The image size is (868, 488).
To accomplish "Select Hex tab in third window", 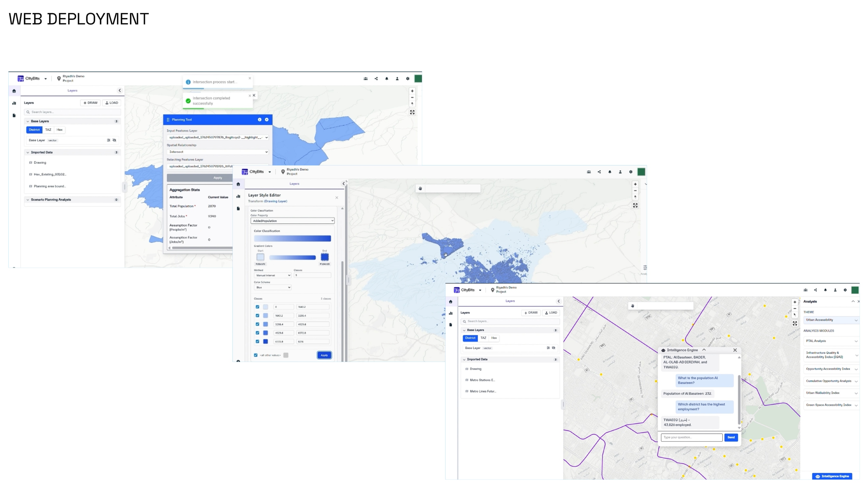I will click(x=494, y=338).
